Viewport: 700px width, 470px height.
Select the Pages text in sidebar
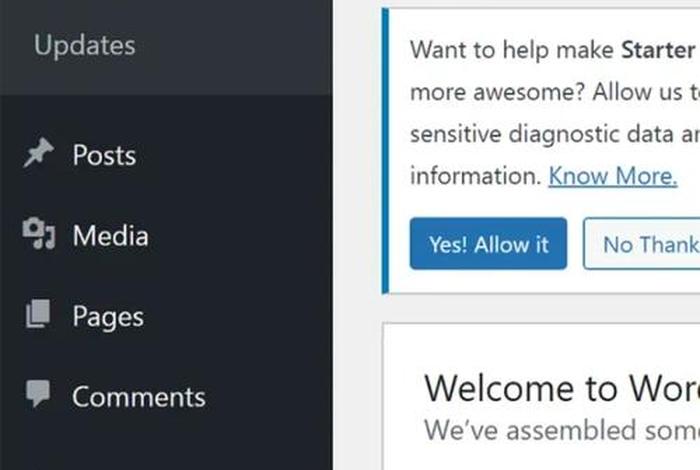pos(108,317)
